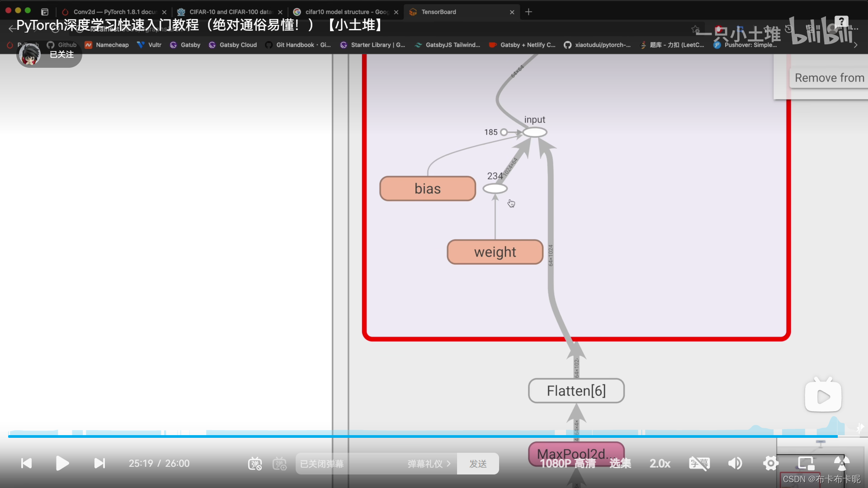Image resolution: width=868 pixels, height=488 pixels.
Task: Open the 1080P quality selector
Action: (568, 464)
